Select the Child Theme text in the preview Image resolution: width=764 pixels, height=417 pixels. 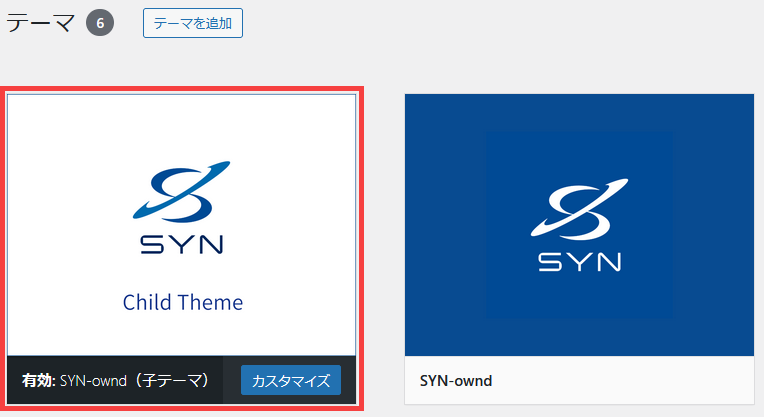[x=182, y=301]
